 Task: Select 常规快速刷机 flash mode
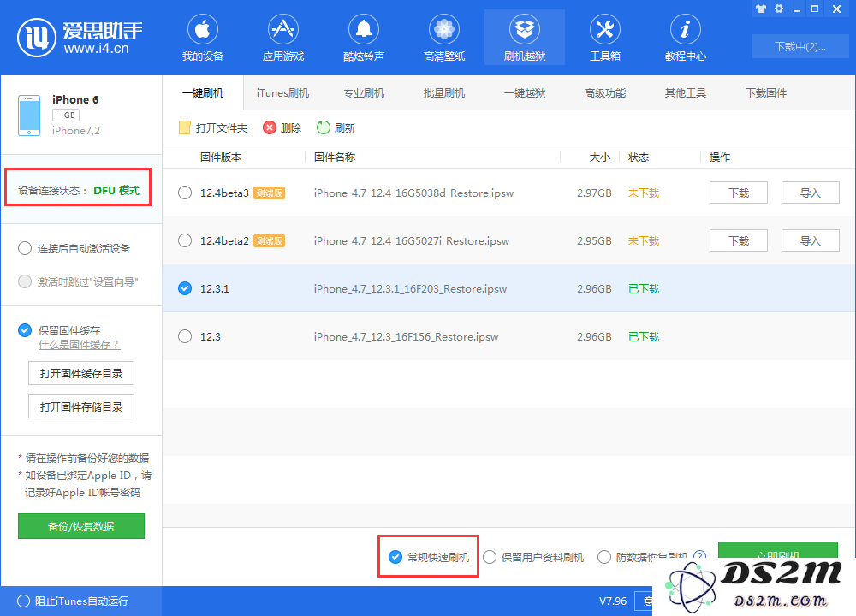395,557
